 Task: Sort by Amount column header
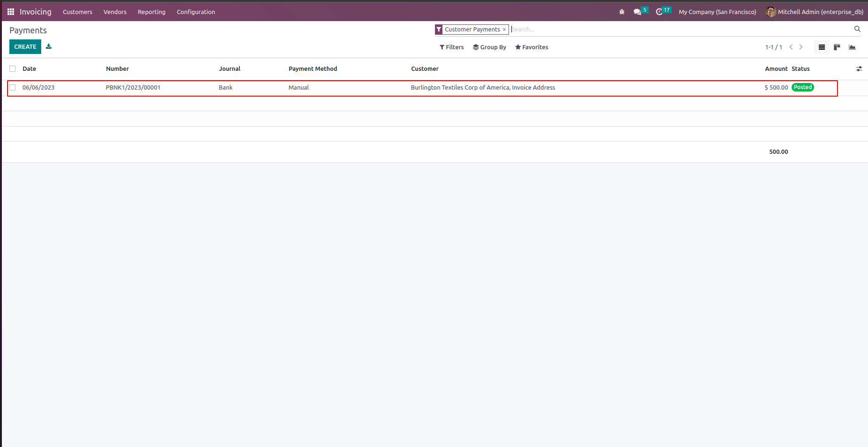776,68
